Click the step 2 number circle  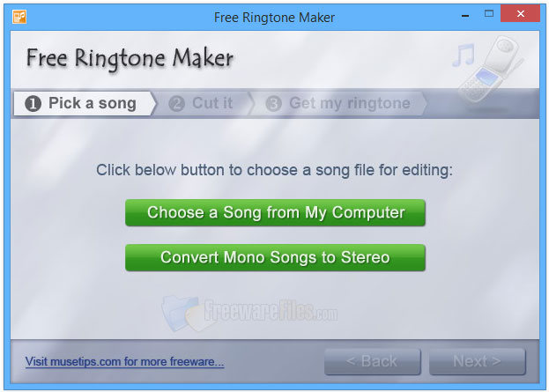[x=177, y=104]
